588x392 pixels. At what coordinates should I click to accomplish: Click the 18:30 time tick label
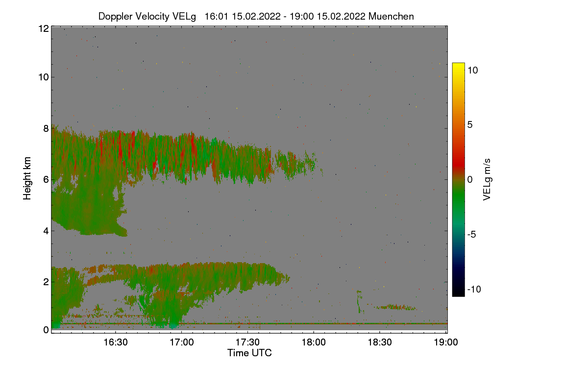[380, 342]
